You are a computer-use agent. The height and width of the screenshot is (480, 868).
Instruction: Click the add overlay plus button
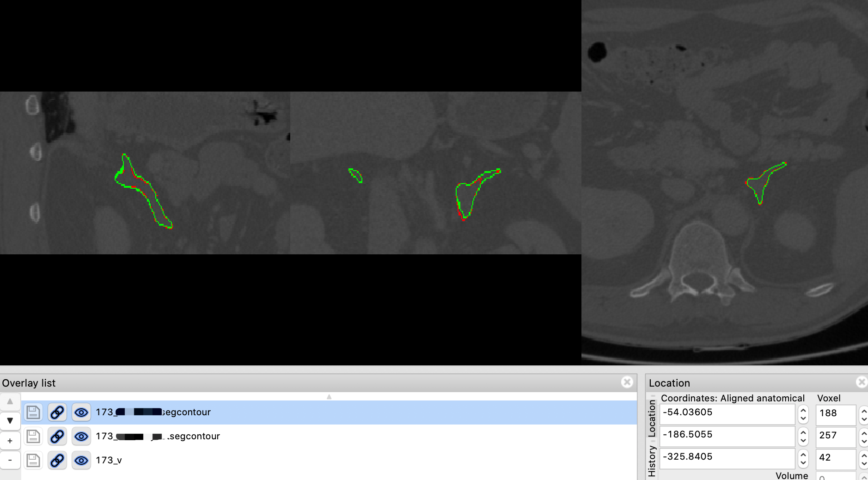pos(10,440)
